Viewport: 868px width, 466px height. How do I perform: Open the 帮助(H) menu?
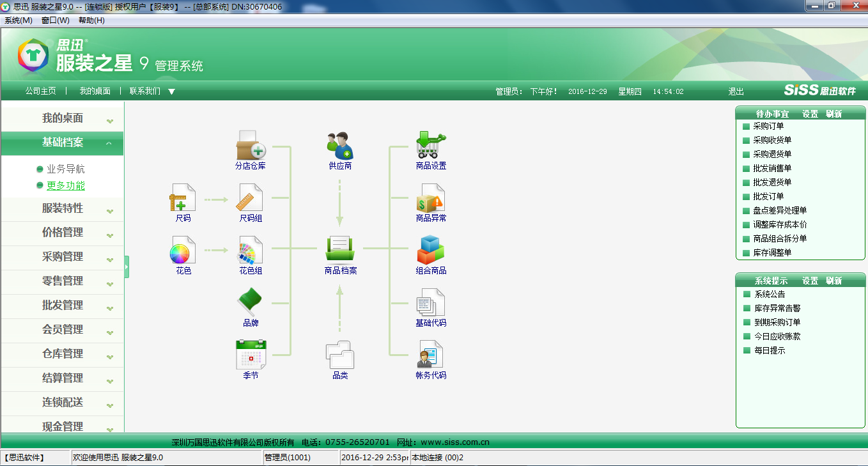91,20
